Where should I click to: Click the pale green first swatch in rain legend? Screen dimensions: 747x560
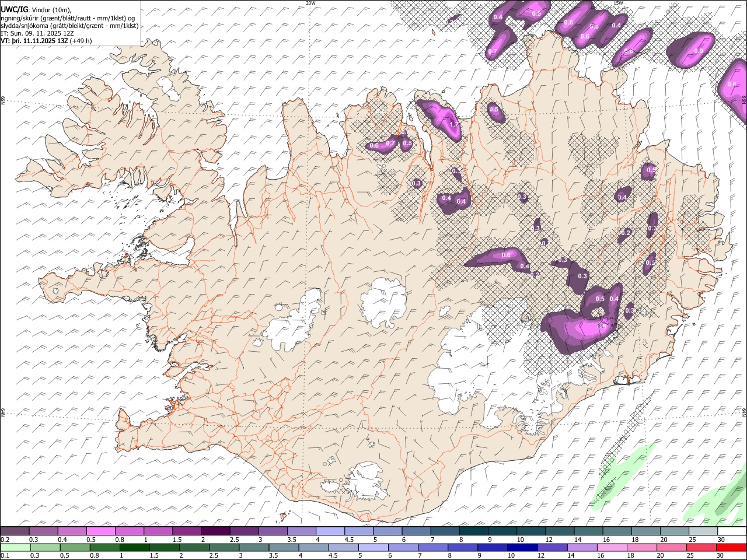tap(15, 547)
